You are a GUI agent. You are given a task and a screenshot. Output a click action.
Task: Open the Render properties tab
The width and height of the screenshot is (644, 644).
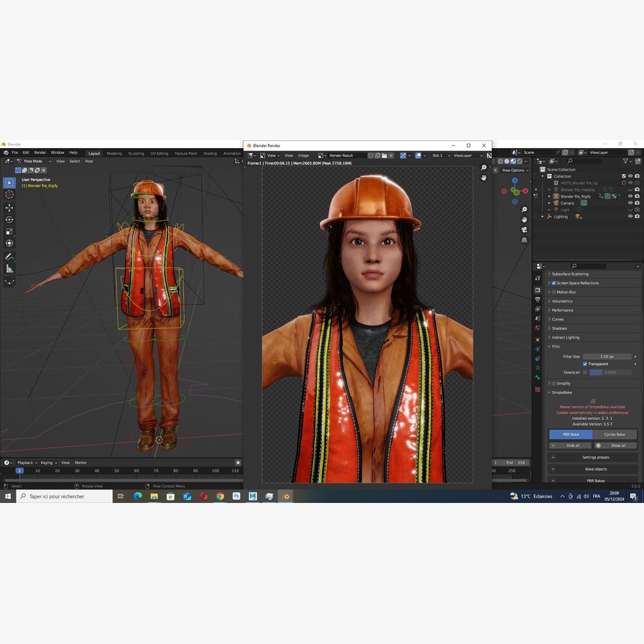538,290
